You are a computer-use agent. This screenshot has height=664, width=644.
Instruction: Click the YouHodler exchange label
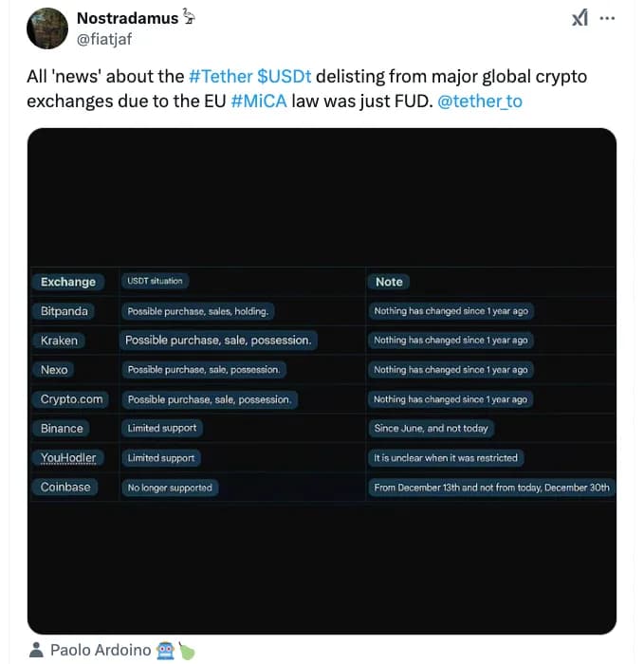point(68,458)
